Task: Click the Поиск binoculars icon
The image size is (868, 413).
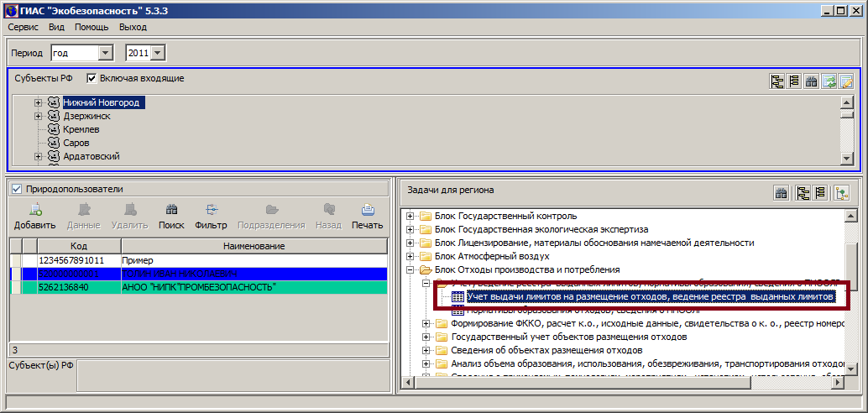Action: [x=171, y=211]
